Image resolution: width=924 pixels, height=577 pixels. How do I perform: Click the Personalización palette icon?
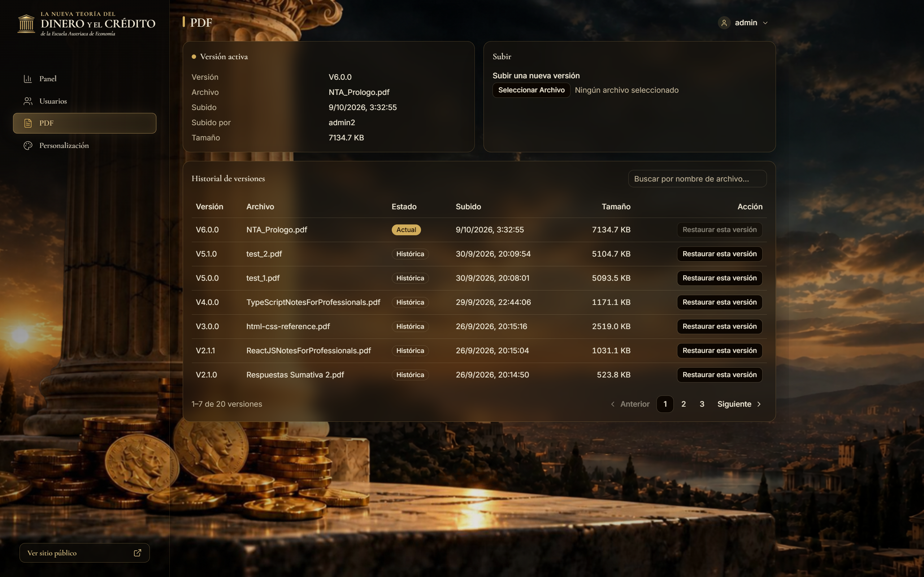click(x=27, y=145)
